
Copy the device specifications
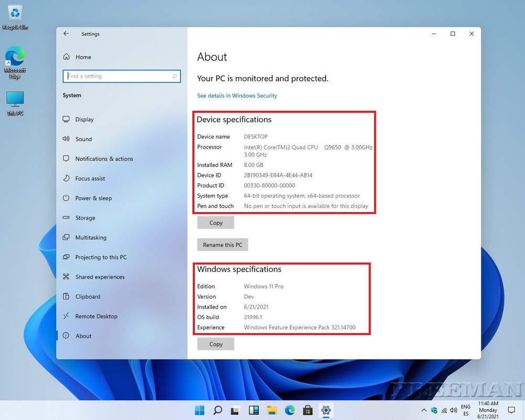[216, 223]
